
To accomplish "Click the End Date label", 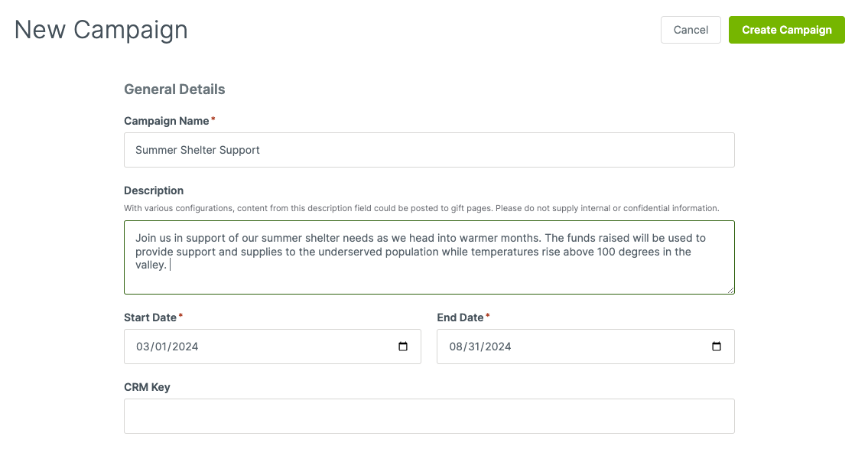I will point(460,317).
